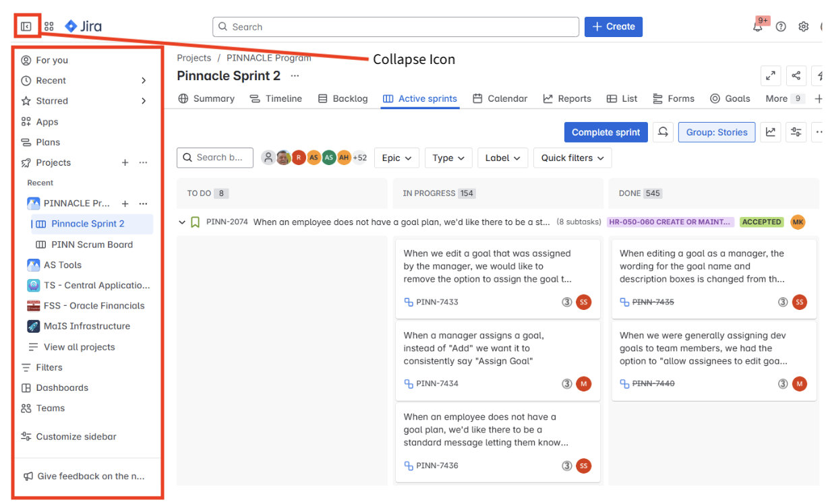Click the sprint cycle icon beside Complete sprint
Image resolution: width=828 pixels, height=504 pixels.
[x=663, y=132]
